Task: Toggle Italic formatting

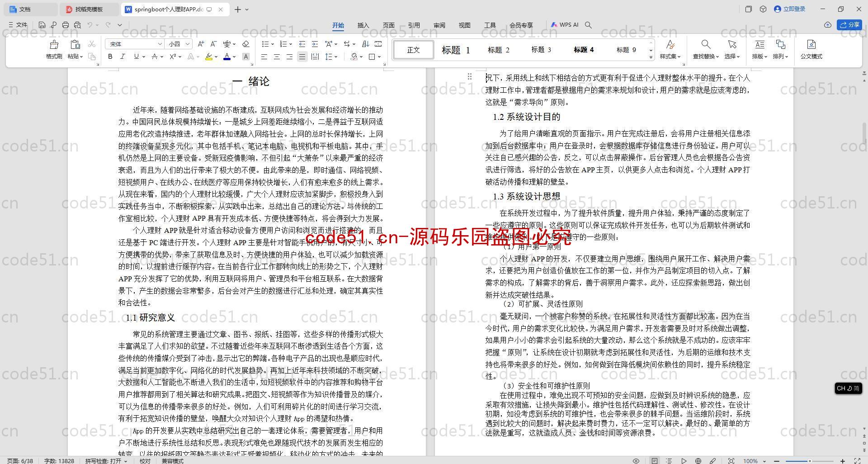Action: [x=123, y=57]
